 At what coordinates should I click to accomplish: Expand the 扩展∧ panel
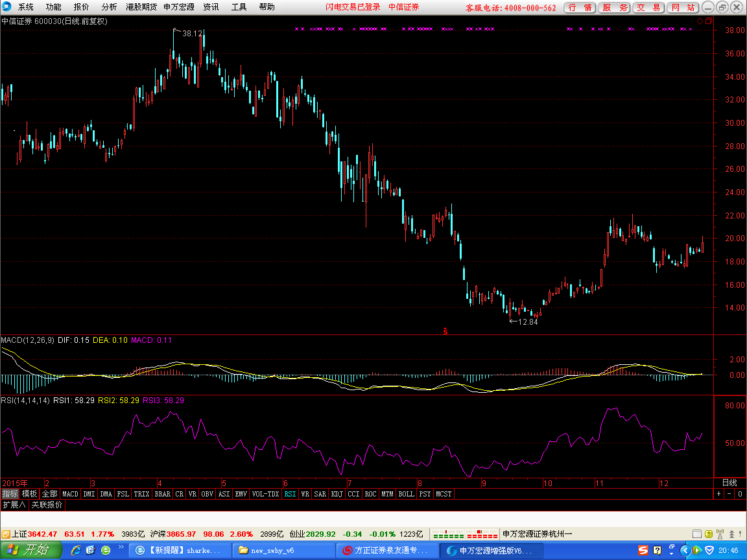pos(14,504)
